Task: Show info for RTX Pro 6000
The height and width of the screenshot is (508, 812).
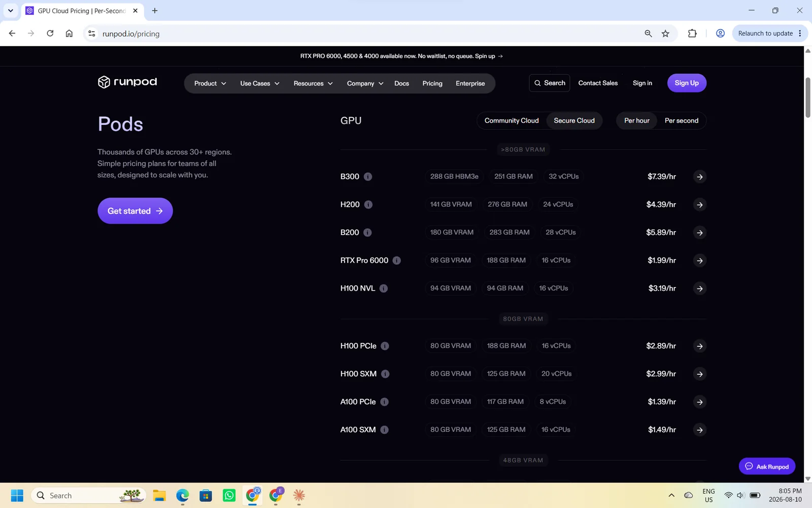Action: [x=397, y=261]
